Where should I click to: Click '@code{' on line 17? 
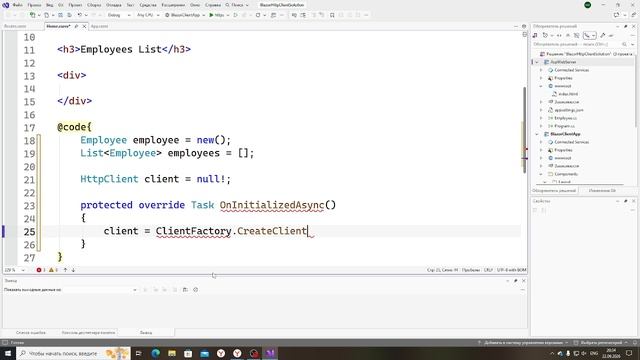[x=74, y=127]
